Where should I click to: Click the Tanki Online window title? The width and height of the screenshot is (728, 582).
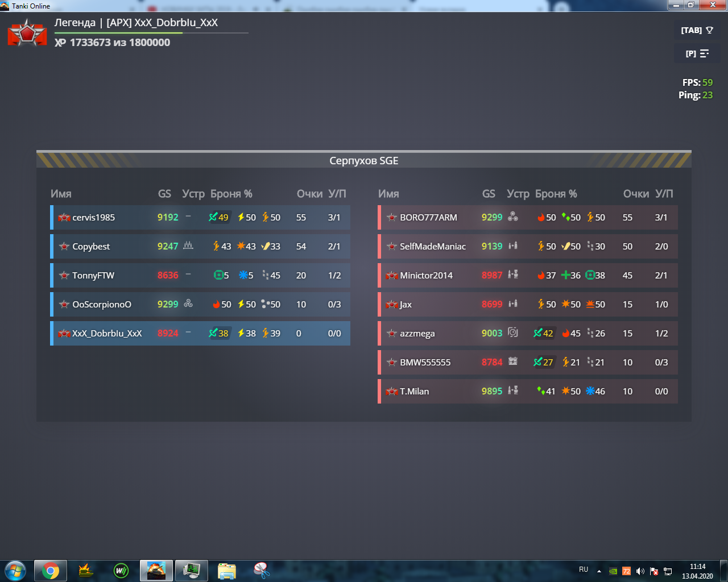[x=31, y=6]
